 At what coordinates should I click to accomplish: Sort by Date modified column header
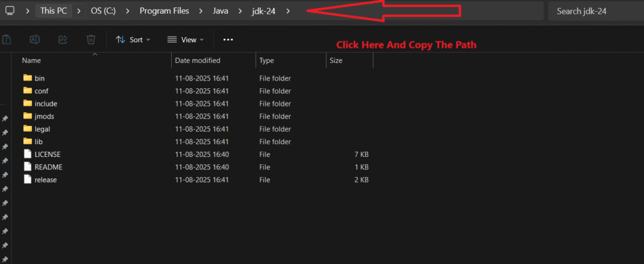click(x=197, y=60)
